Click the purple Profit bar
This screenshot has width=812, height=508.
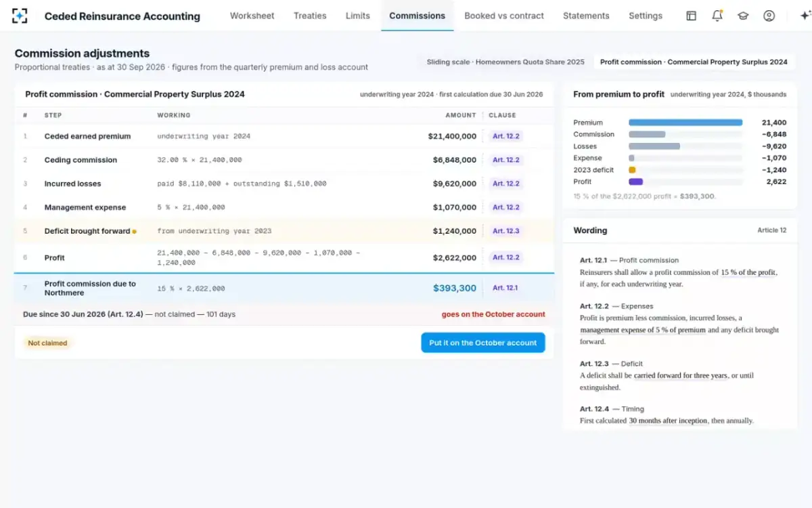[x=636, y=182]
